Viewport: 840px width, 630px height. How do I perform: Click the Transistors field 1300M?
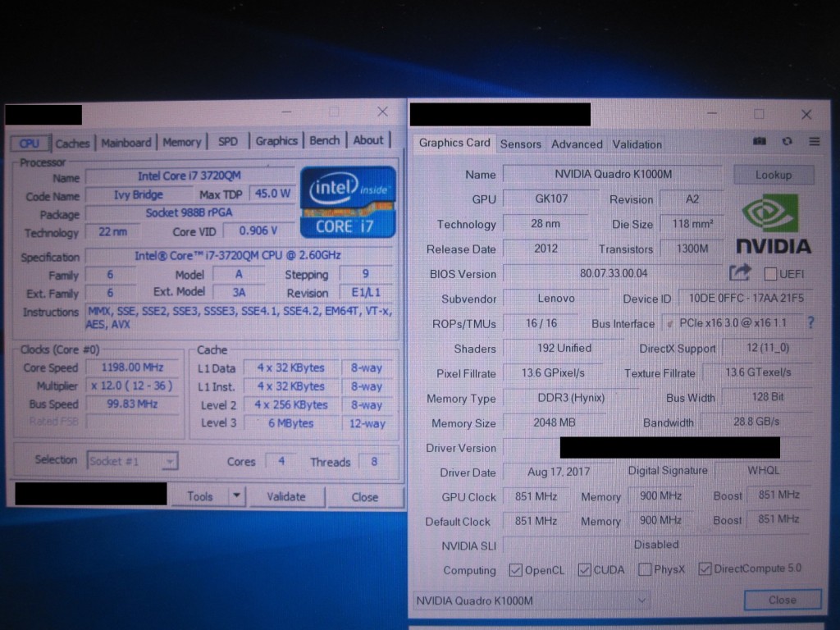point(692,249)
